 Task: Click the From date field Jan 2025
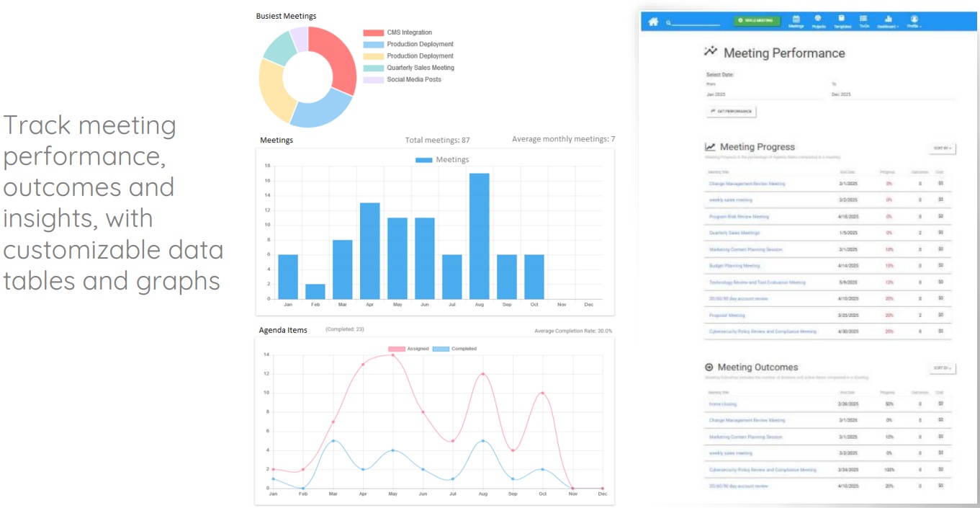pyautogui.click(x=763, y=94)
